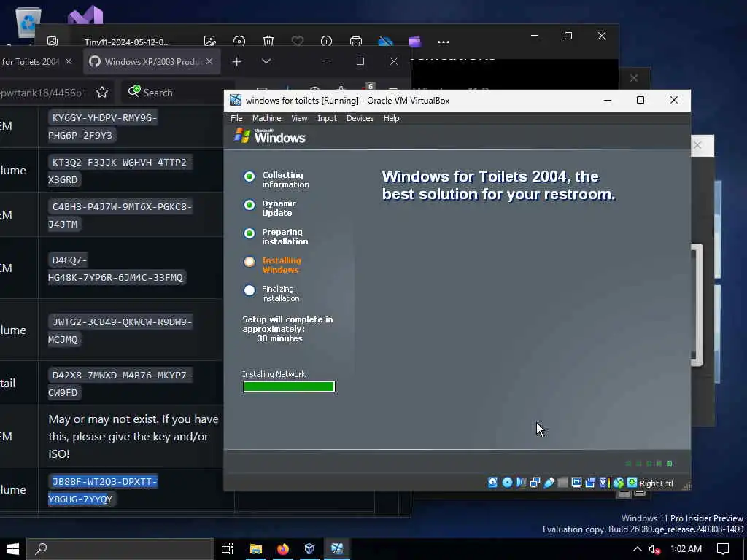Viewport: 747px width, 560px height.
Task: Click product key KT3Q2-F3JJK-WGHVH-4TTP2-X3GRD
Action: pyautogui.click(x=120, y=171)
